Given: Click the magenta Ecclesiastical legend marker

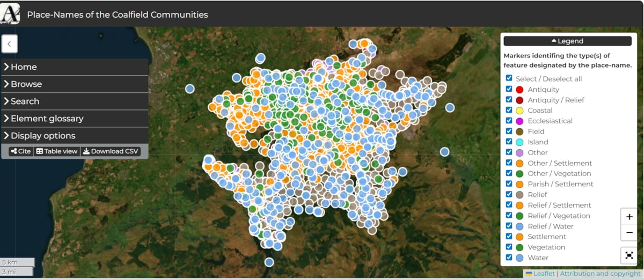Looking at the screenshot, I should pos(519,121).
